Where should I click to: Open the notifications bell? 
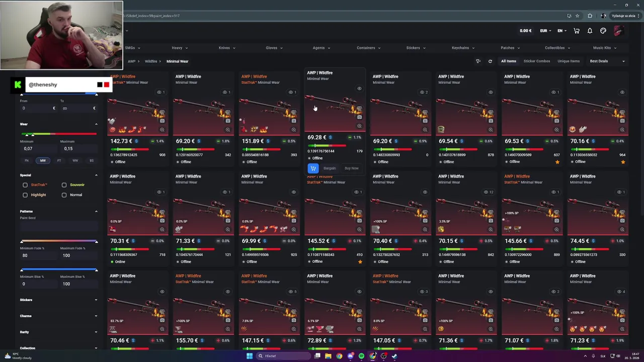click(590, 31)
